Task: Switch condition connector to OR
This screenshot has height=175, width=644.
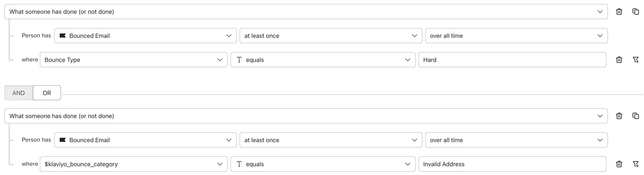Action: (x=47, y=93)
